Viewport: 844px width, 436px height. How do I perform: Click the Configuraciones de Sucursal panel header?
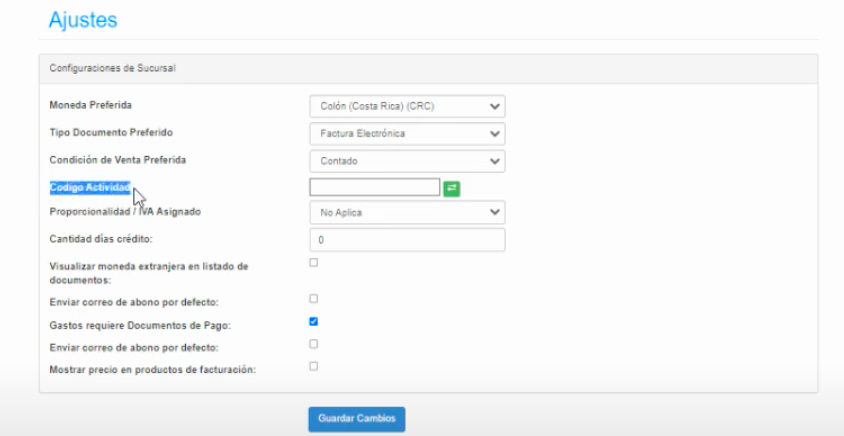coord(428,68)
